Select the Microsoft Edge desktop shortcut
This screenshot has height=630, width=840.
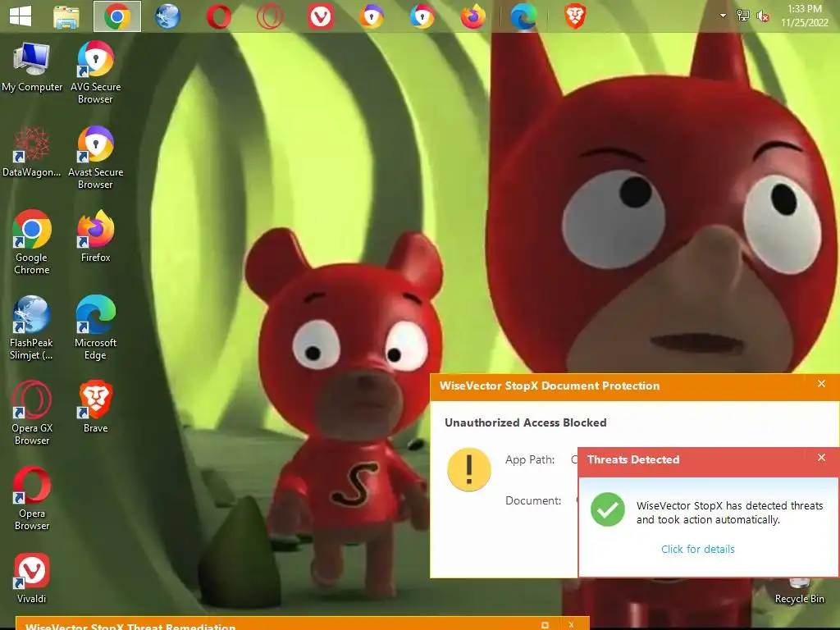(95, 327)
